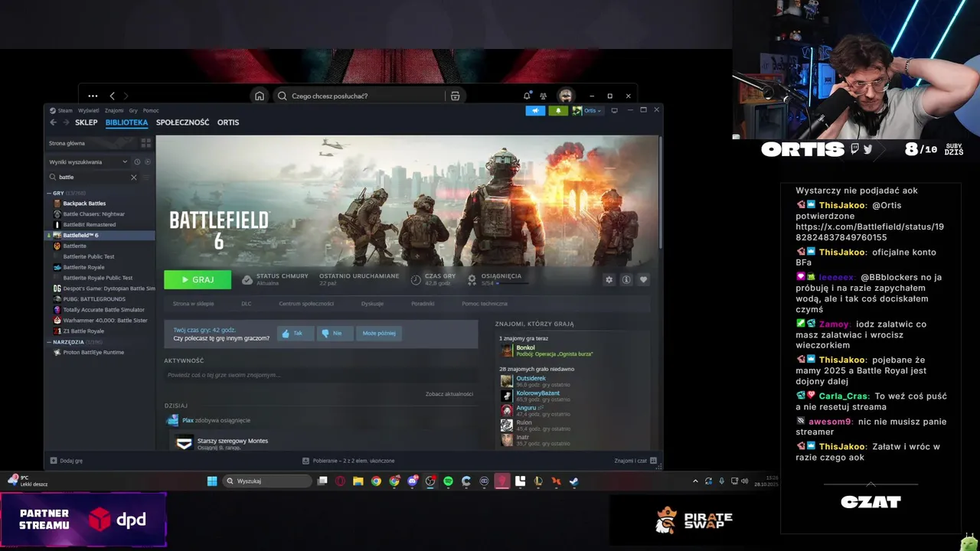Clear the 'battle' library search
This screenshot has height=551, width=980.
133,177
